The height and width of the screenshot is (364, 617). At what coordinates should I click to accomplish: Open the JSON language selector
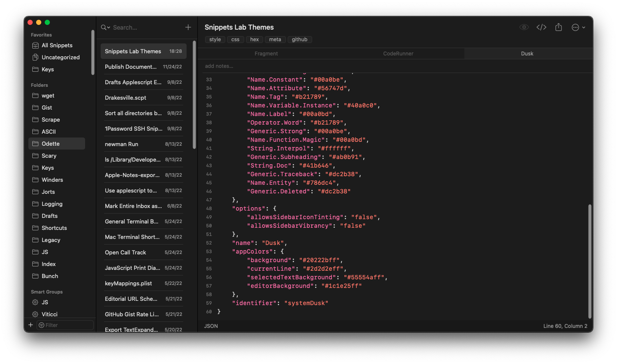(211, 326)
